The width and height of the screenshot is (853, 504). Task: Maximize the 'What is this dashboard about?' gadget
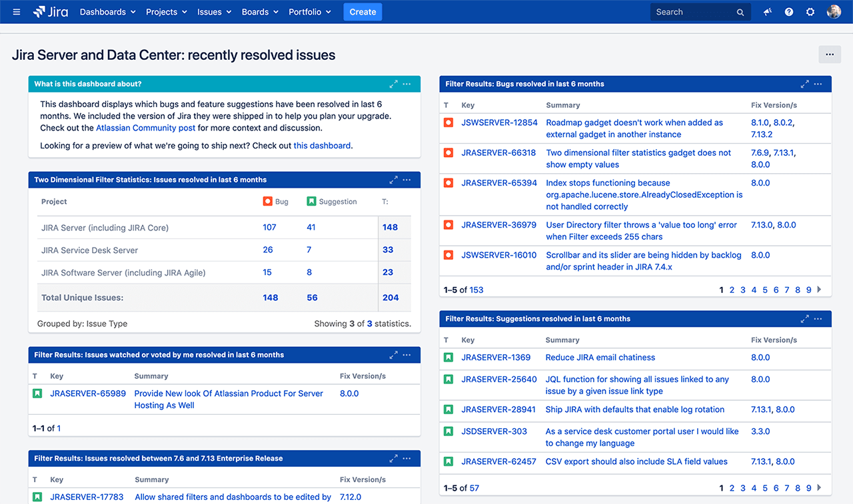(394, 85)
